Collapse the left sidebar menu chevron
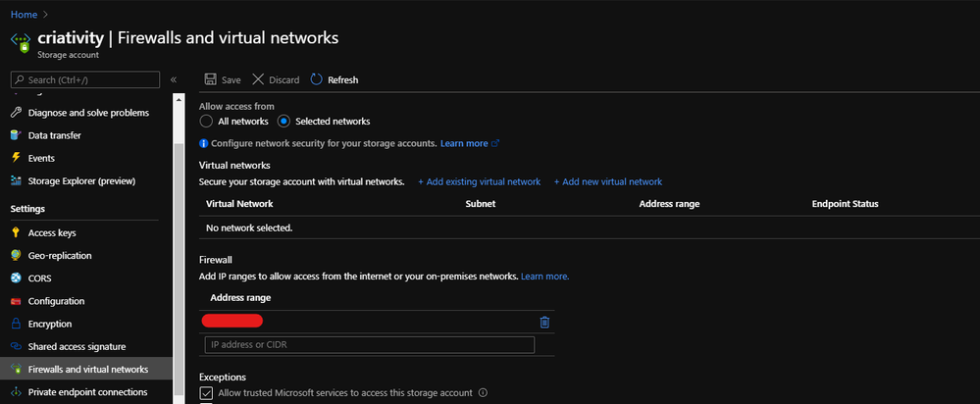 click(x=174, y=79)
